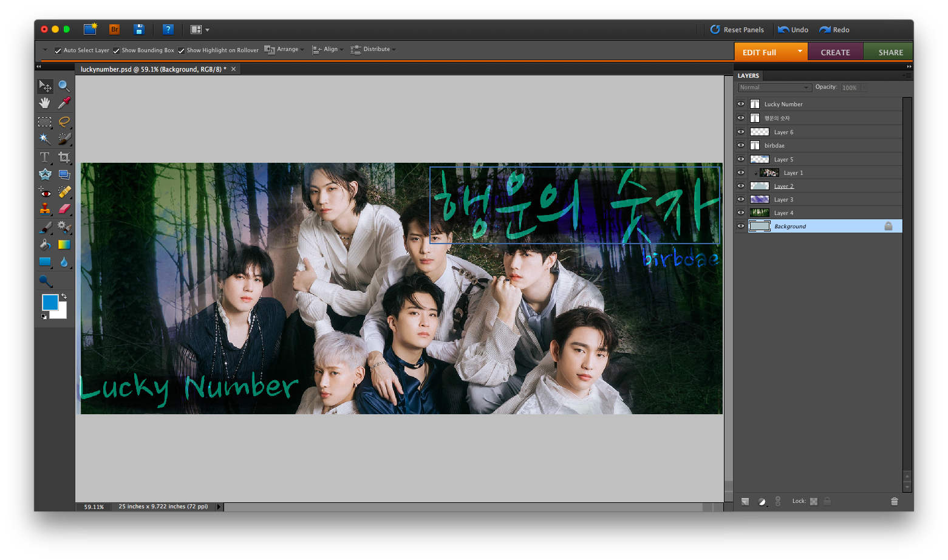The image size is (948, 560).
Task: Select the Cookie Cutter star tool
Action: pos(45,174)
